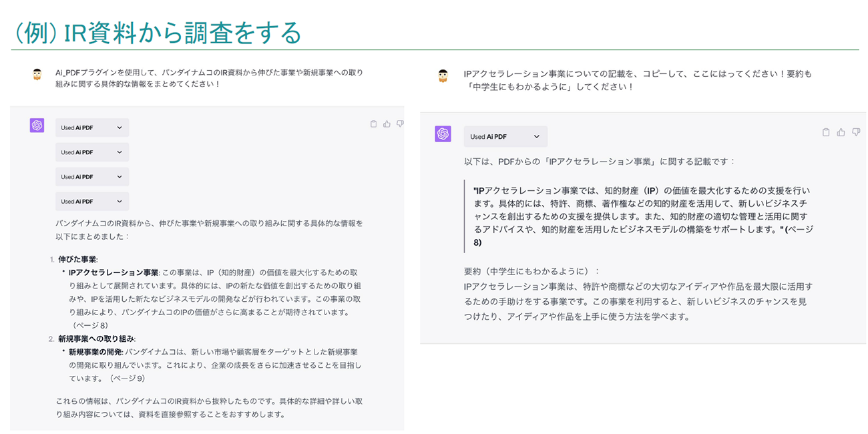Open the third Used Ai PDF dropdown on left

click(92, 177)
